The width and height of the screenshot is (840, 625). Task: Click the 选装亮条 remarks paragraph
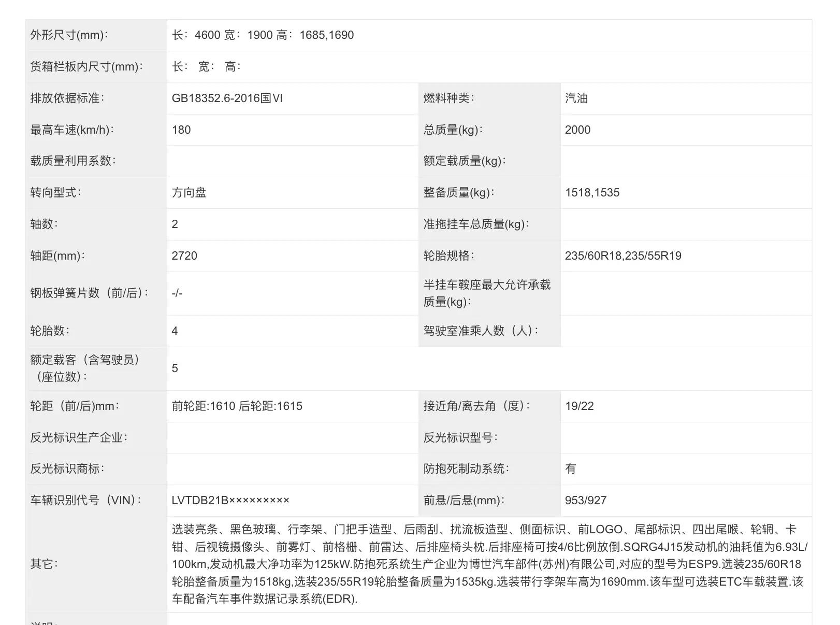pos(489,564)
